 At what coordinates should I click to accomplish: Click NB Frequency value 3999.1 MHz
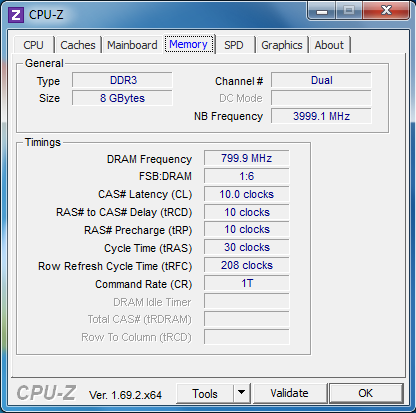pos(321,116)
